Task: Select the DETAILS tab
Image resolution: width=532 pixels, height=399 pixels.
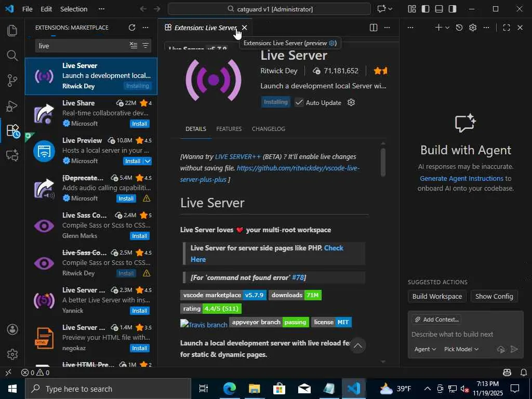Action: pyautogui.click(x=196, y=129)
